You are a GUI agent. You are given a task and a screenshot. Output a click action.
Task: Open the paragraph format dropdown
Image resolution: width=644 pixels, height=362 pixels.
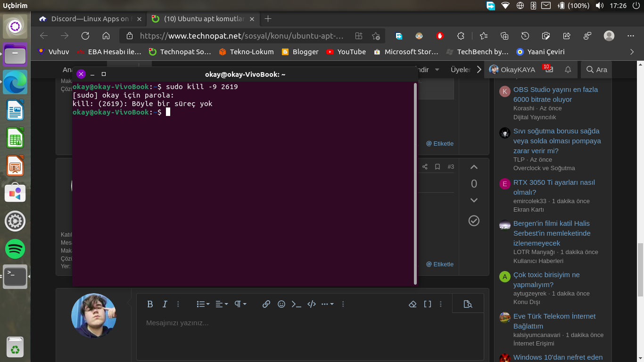coord(240,304)
